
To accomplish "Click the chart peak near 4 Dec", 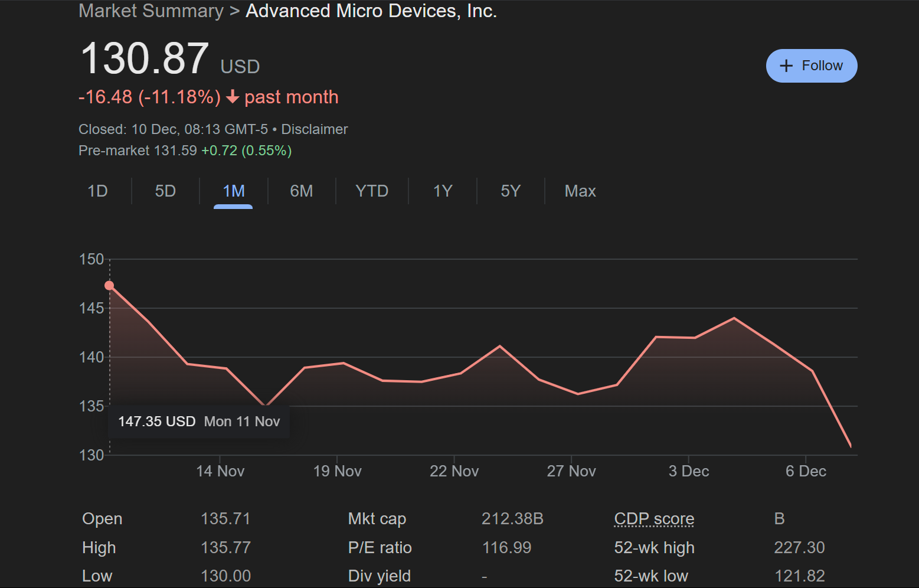I will pos(734,318).
